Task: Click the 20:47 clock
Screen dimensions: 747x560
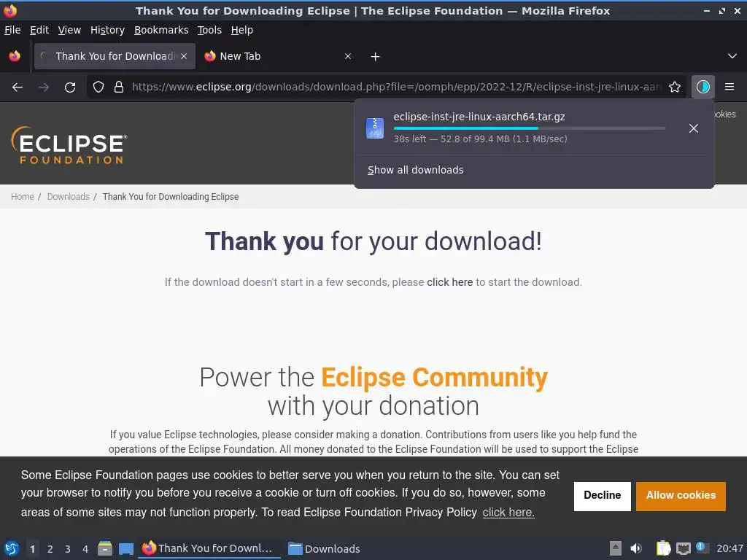Action: [729, 548]
